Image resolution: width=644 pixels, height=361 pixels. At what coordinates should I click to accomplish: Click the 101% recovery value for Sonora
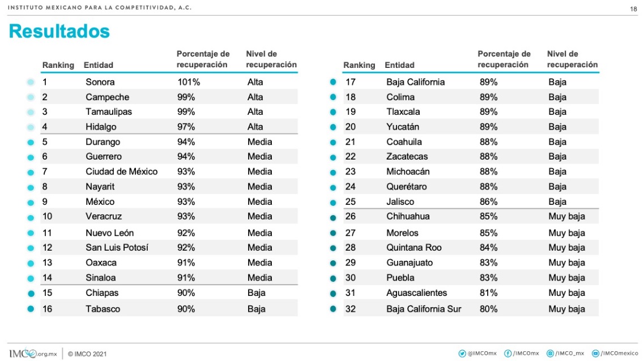(188, 82)
